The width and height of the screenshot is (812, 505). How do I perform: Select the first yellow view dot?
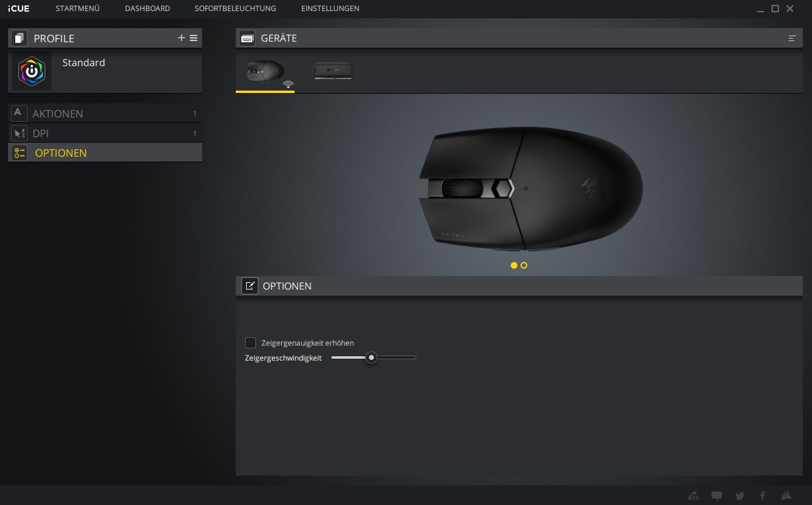pos(514,265)
